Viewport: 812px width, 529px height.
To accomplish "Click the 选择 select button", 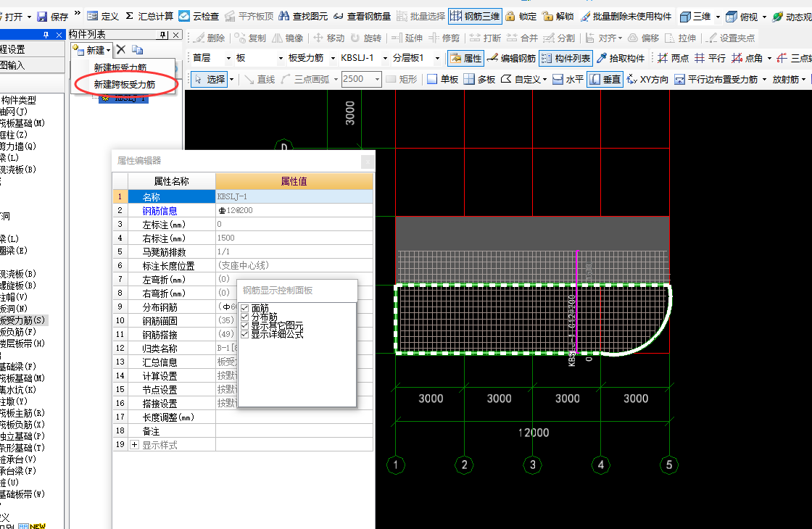I will point(210,79).
